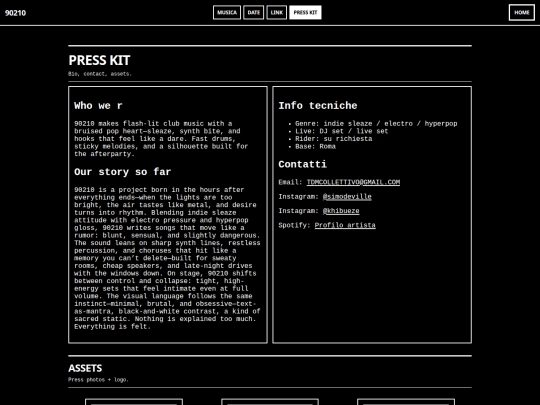Open the DATE nav tab

click(x=254, y=13)
